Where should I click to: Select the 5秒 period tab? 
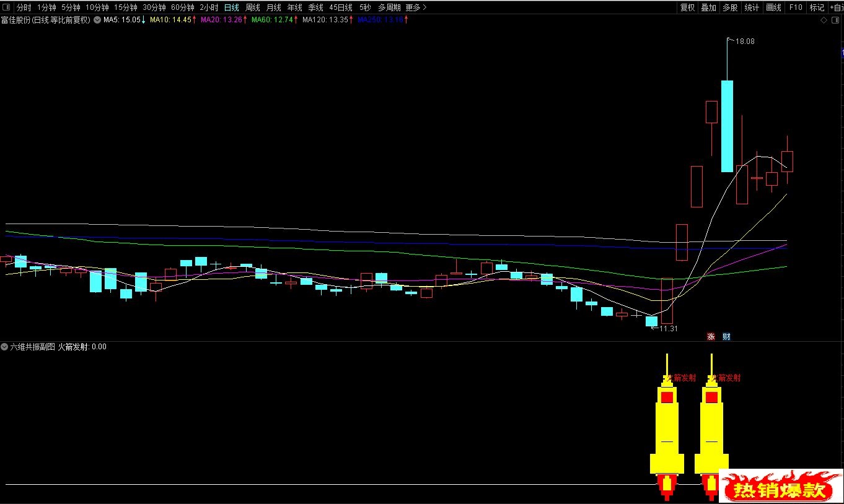click(365, 7)
